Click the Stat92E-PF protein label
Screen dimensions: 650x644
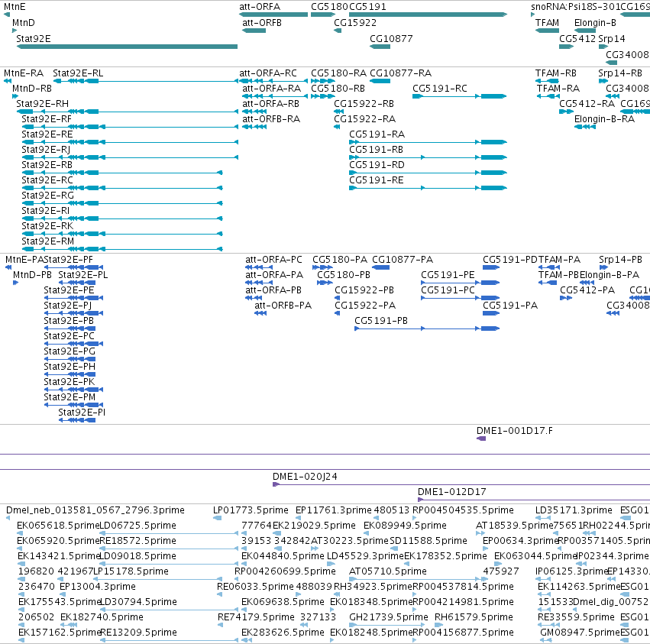pyautogui.click(x=69, y=260)
